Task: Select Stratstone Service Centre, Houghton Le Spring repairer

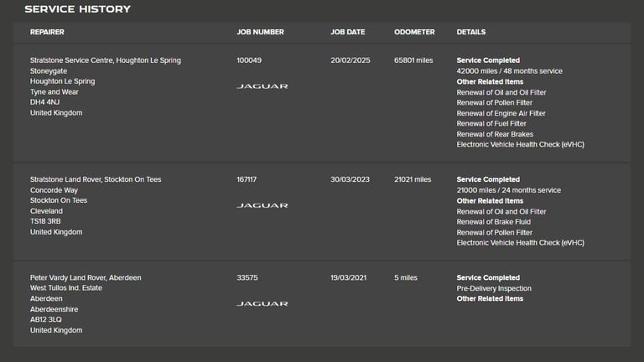Action: (x=105, y=60)
